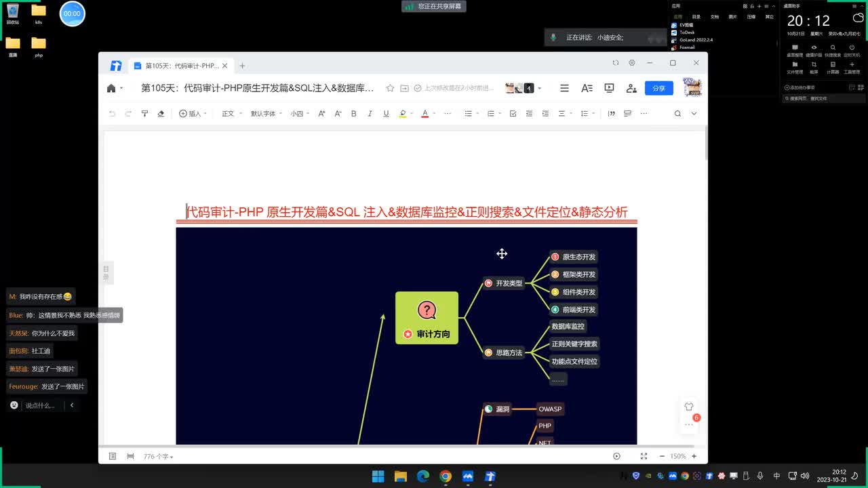Click the 00:00 recording timer bubble

72,14
